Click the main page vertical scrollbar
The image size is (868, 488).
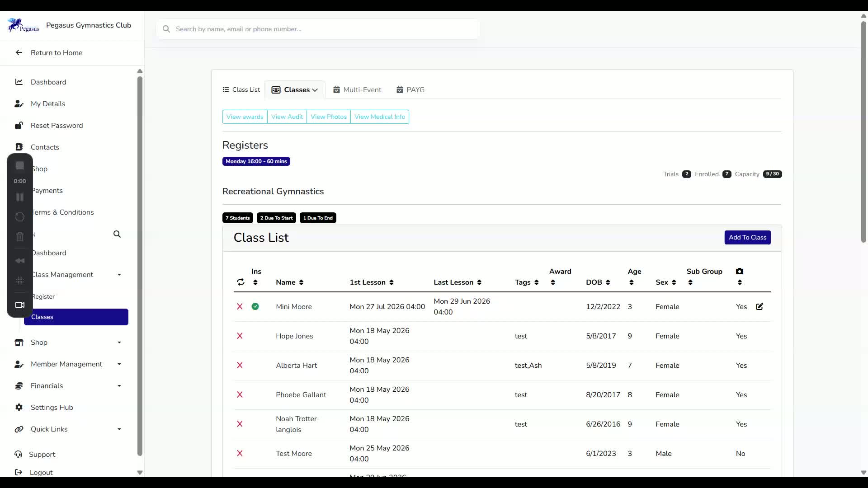(863, 131)
